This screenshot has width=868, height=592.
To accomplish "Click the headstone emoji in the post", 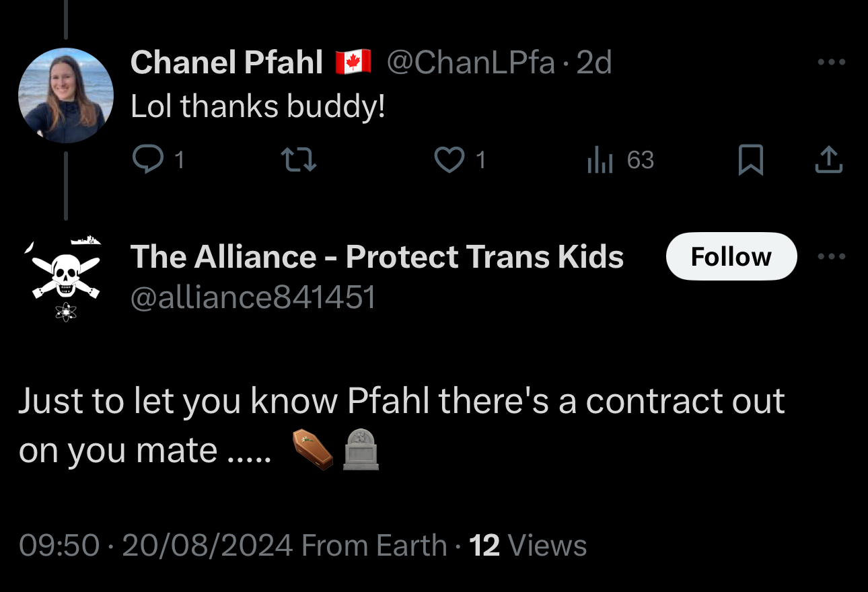I will 361,450.
